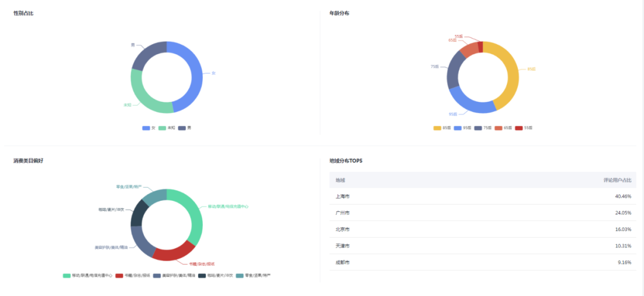
Task: Click the 85后 legend color marker
Action: (437, 127)
